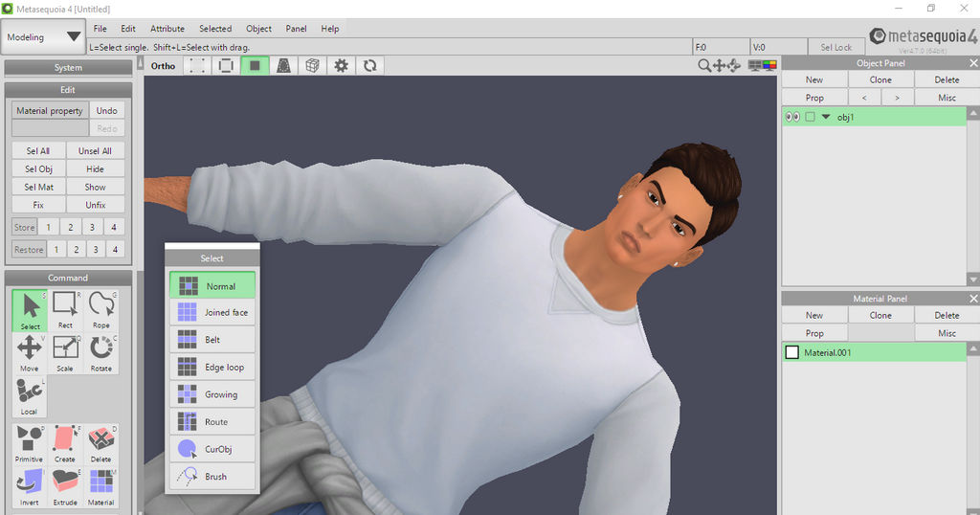Screen dimensions: 980x515
Task: Click the Sel All button
Action: point(38,150)
